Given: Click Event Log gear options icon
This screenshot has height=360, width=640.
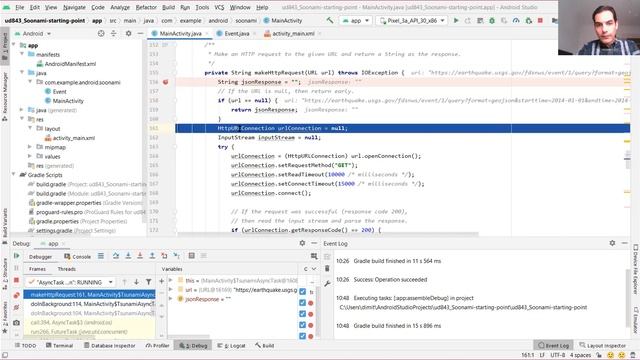Looking at the screenshot, I should pyautogui.click(x=612, y=243).
